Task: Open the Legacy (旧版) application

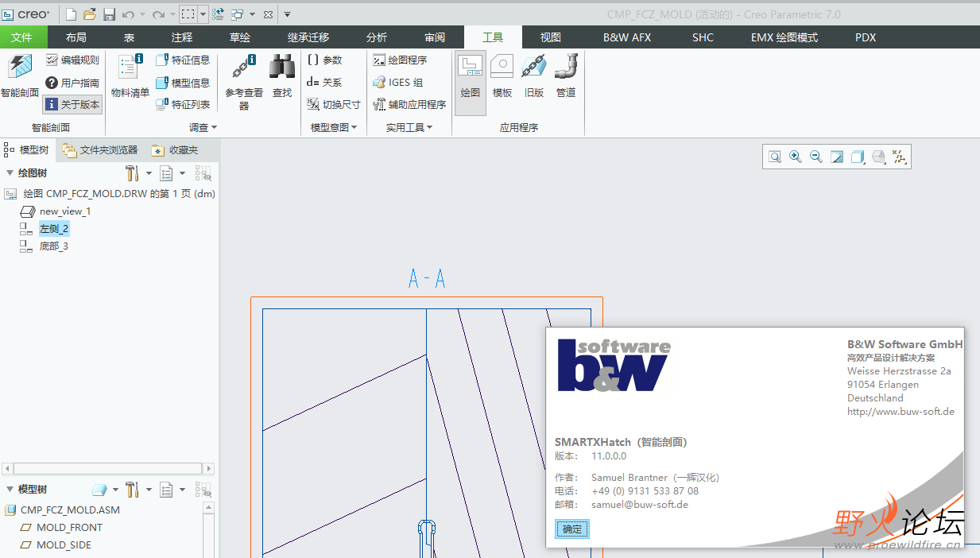Action: coord(534,77)
